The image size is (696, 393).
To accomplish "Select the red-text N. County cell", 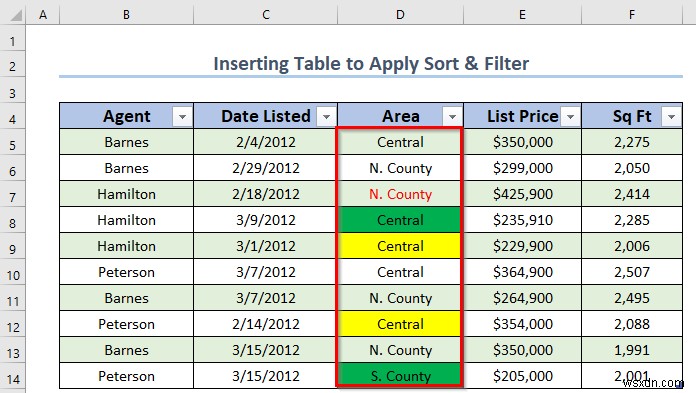I will [400, 194].
